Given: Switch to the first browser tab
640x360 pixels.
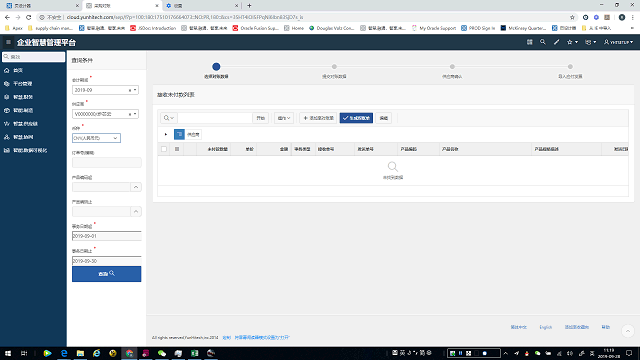Looking at the screenshot, I should click(x=41, y=6).
